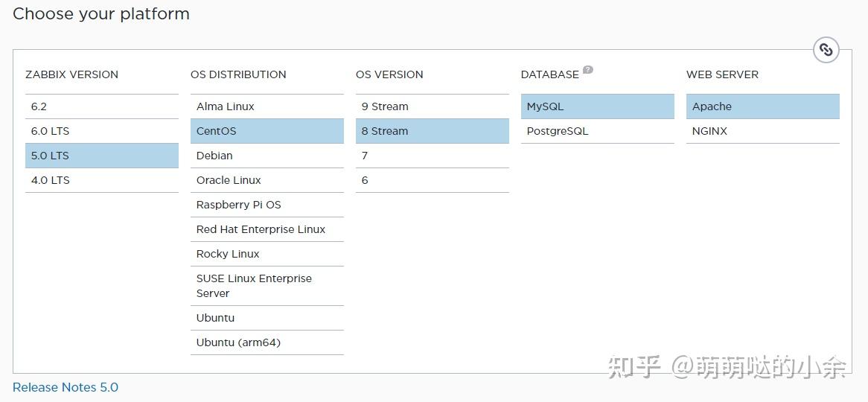Choose Rocky Linux distribution
This screenshot has height=402, width=868.
(267, 254)
